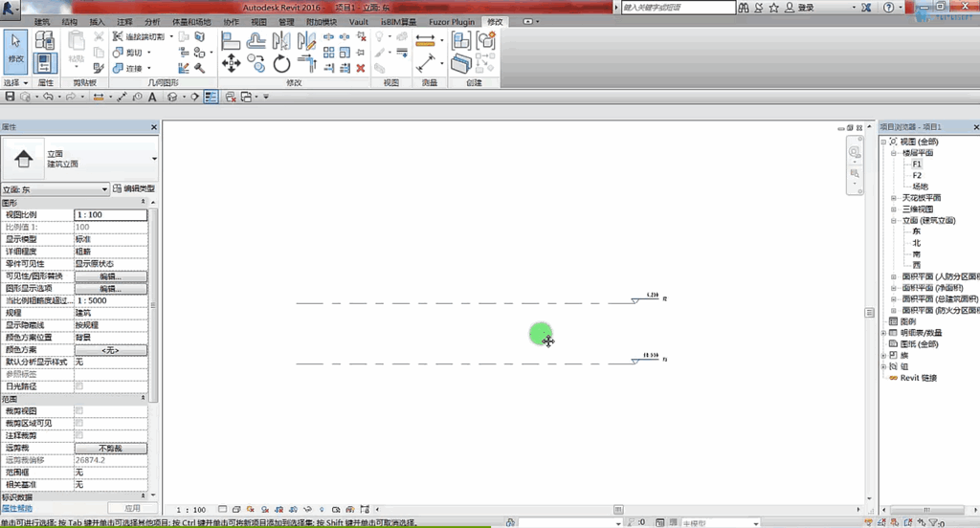Toggle the 注释裁剪 checkbox

(x=78, y=435)
